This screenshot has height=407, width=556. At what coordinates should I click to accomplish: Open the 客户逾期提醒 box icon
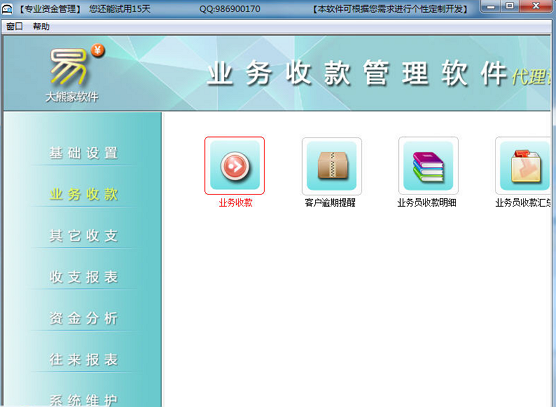coord(332,166)
